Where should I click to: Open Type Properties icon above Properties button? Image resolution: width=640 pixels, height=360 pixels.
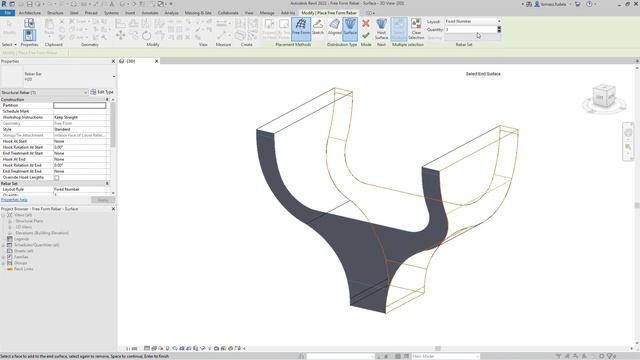(29, 23)
